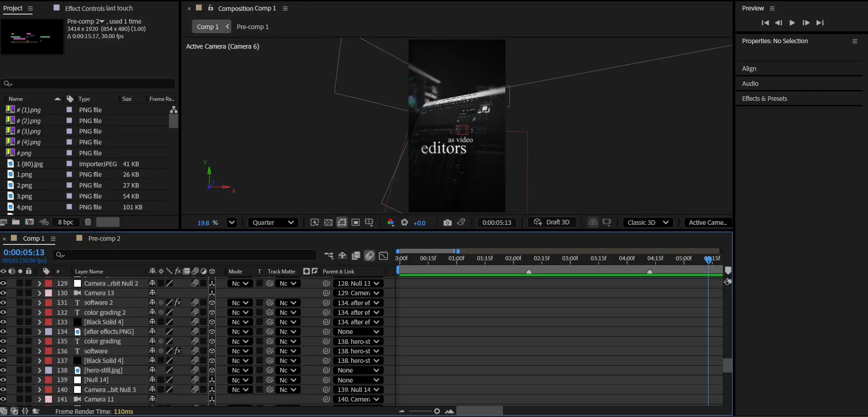Open the Graph Editor in the timeline

(384, 256)
